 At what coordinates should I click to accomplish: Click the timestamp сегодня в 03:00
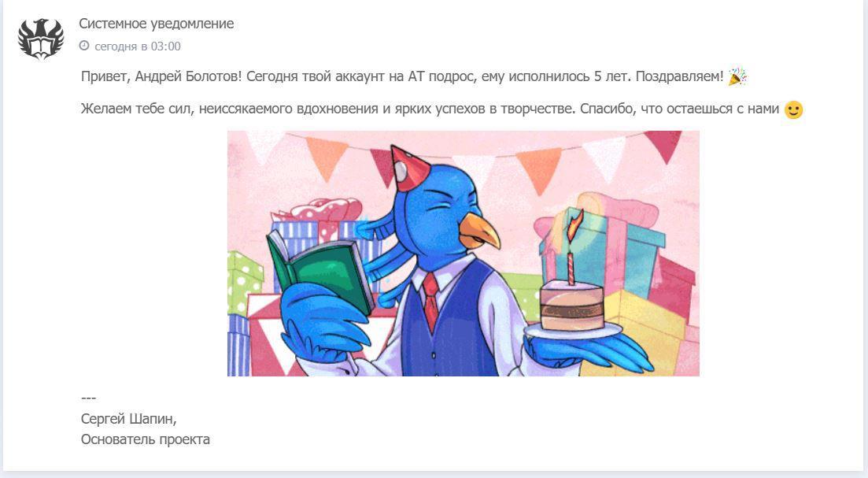click(x=137, y=46)
